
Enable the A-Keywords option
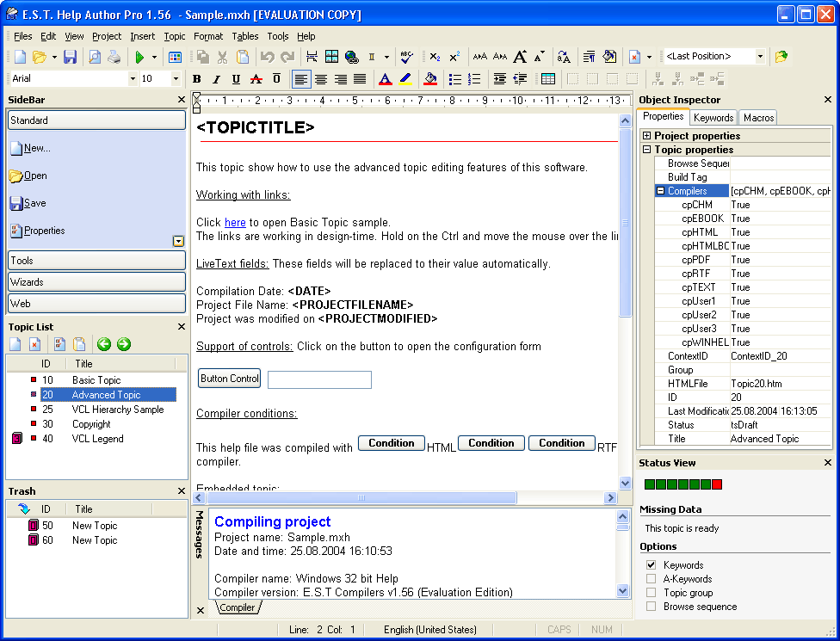coord(652,579)
